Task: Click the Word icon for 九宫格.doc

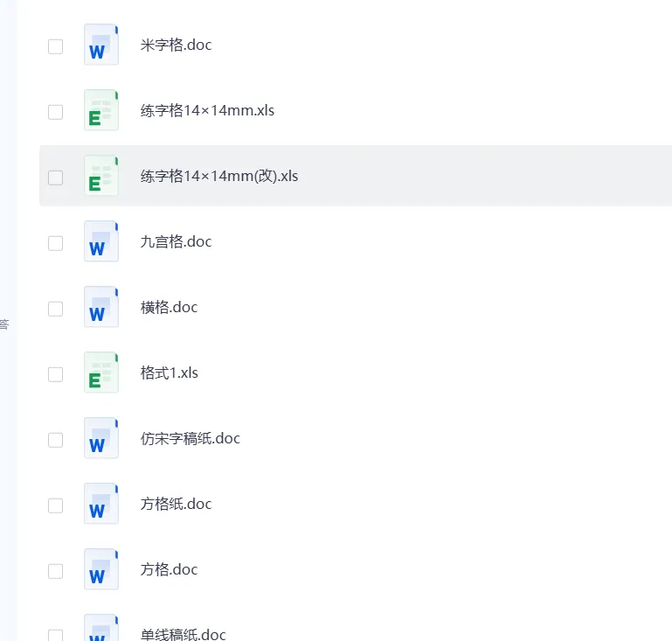Action: 101,241
